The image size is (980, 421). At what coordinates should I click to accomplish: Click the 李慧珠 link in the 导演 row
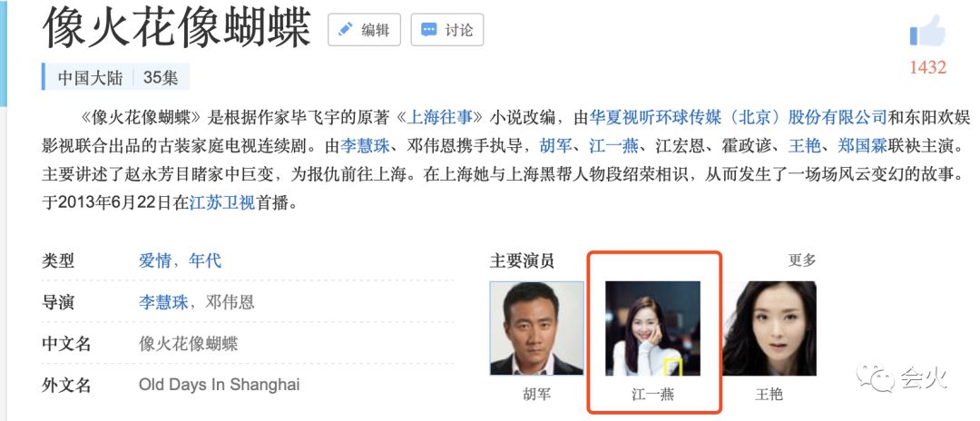[x=163, y=303]
